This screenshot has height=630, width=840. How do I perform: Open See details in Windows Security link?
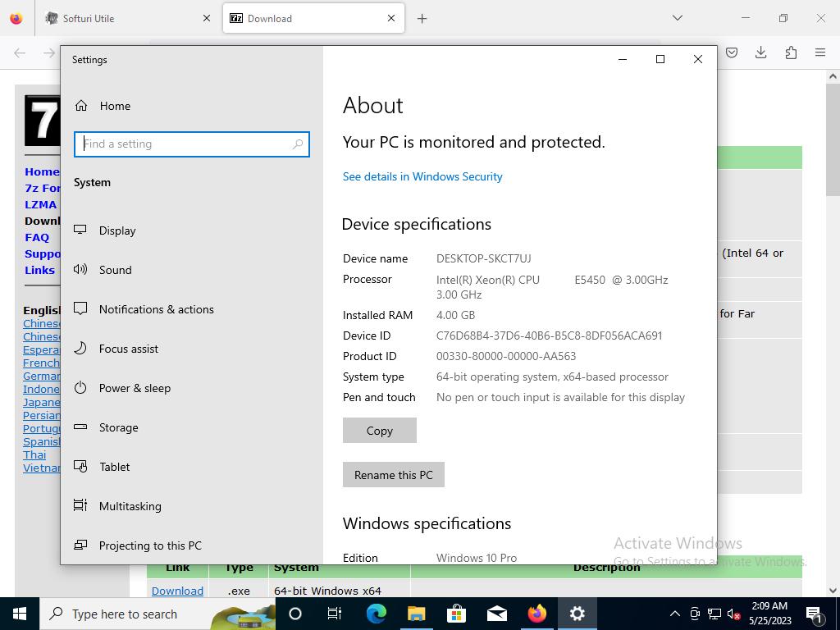(x=422, y=176)
